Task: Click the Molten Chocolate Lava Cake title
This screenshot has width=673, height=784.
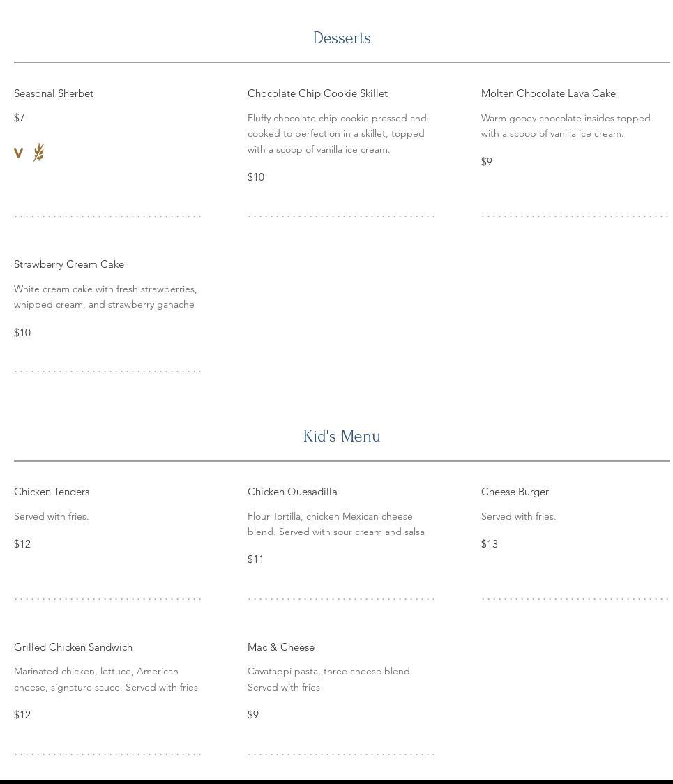Action: click(x=548, y=93)
